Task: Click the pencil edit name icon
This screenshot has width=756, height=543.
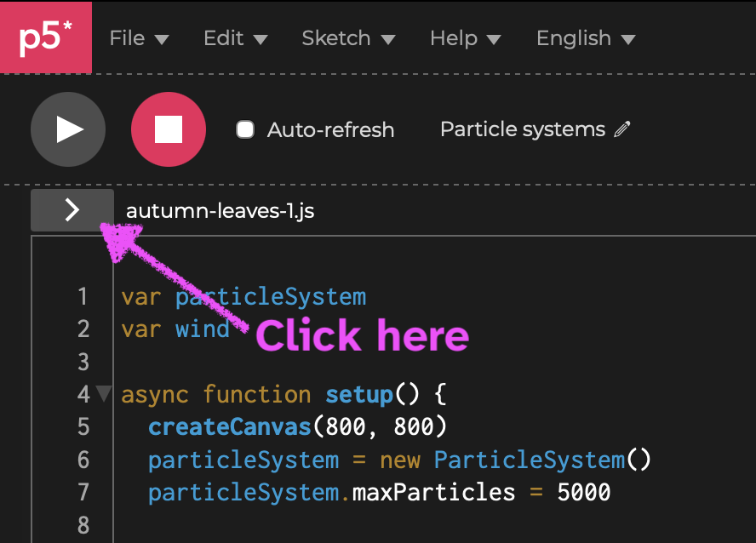Action: click(622, 129)
